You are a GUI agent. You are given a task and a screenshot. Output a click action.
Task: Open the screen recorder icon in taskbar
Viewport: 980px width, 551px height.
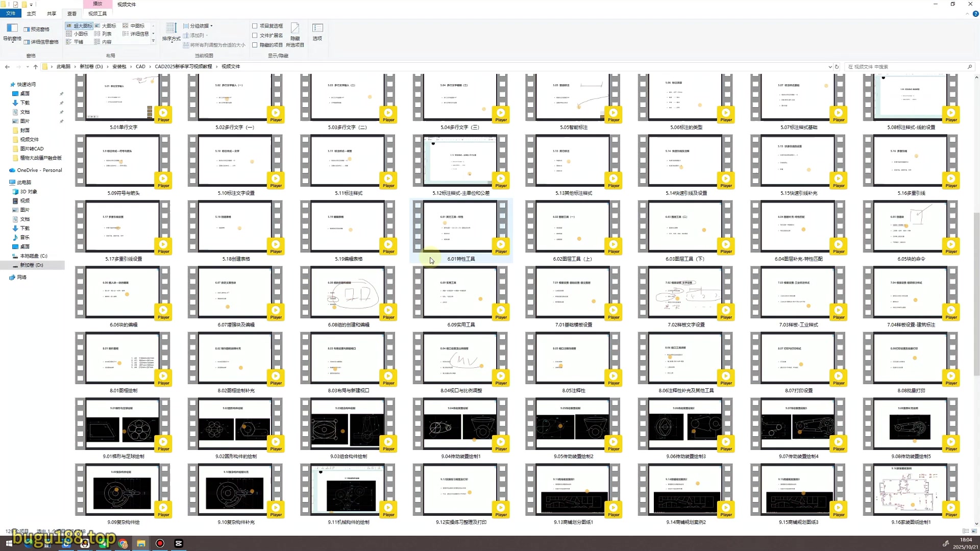[160, 543]
